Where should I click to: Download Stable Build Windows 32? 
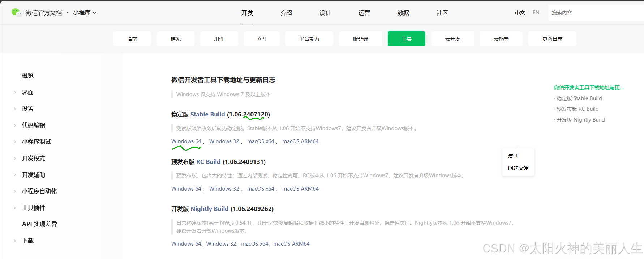pyautogui.click(x=224, y=141)
